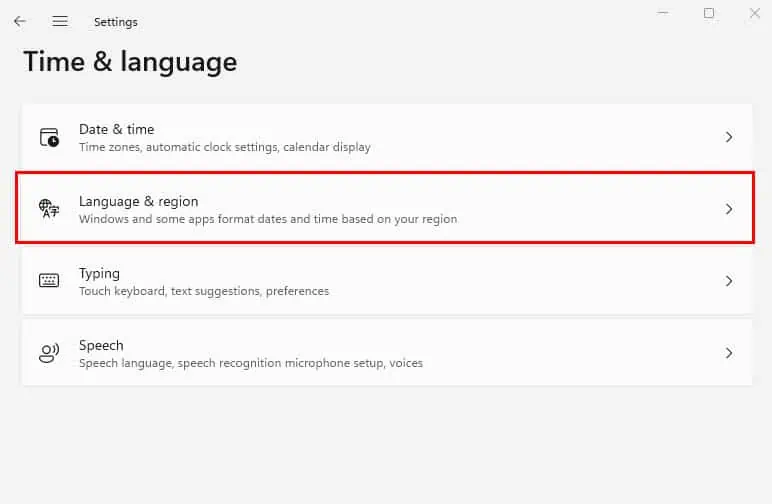Click the Language & region globe icon

pos(49,209)
